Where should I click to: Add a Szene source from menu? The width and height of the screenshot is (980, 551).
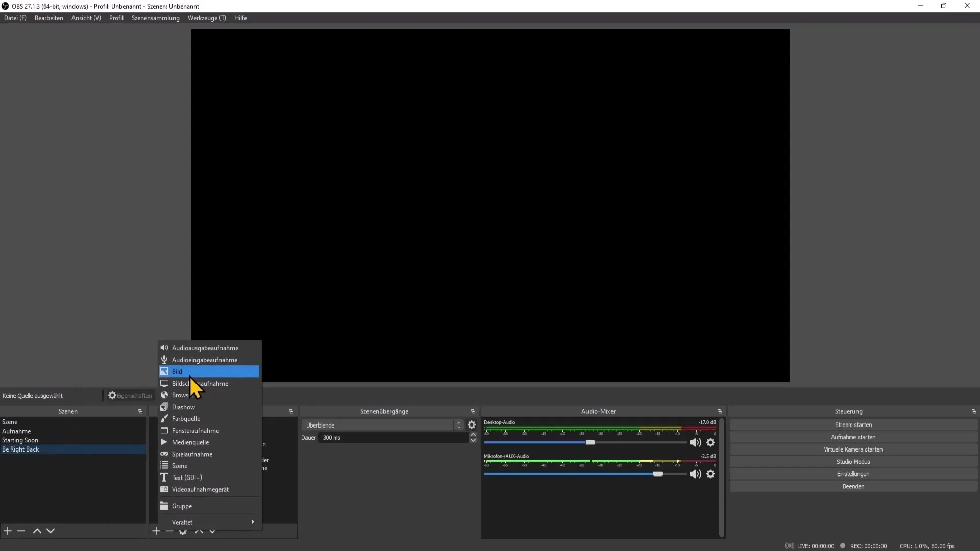(x=209, y=465)
